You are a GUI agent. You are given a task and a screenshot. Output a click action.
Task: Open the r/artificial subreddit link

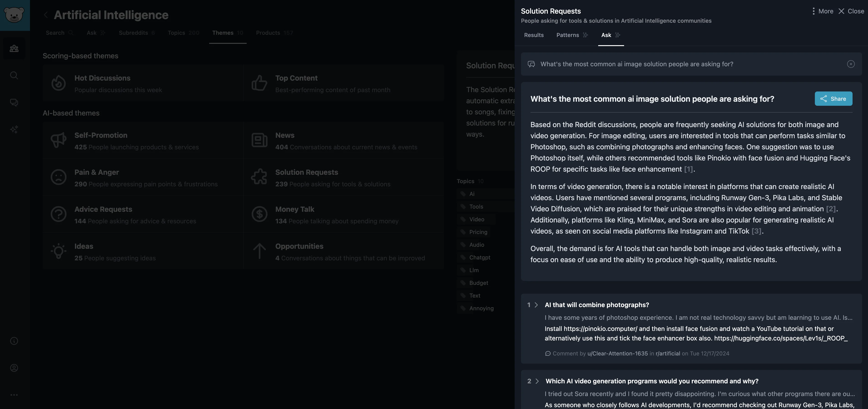[667, 353]
